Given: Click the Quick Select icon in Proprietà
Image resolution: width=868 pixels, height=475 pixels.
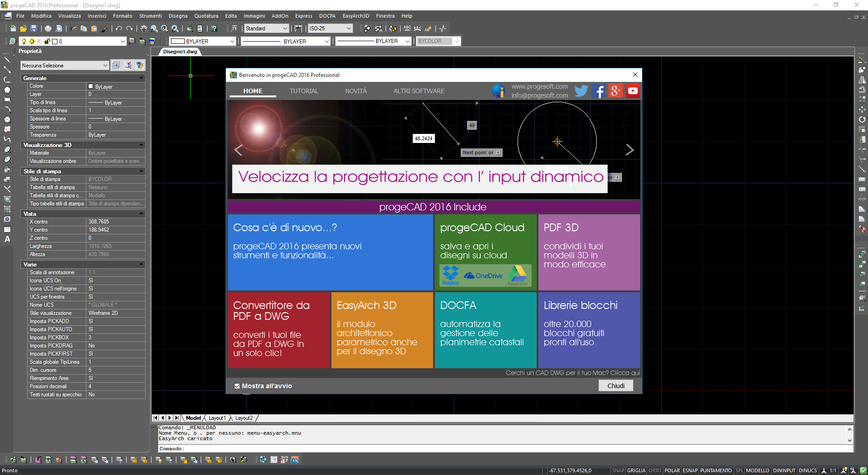Looking at the screenshot, I should pos(116,65).
